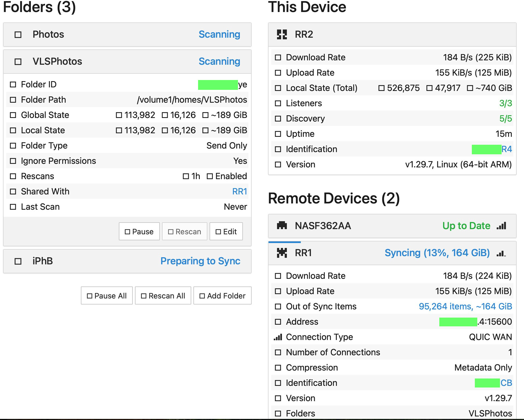Click signal strength icon next to Up to Date
524x420 pixels.
501,226
